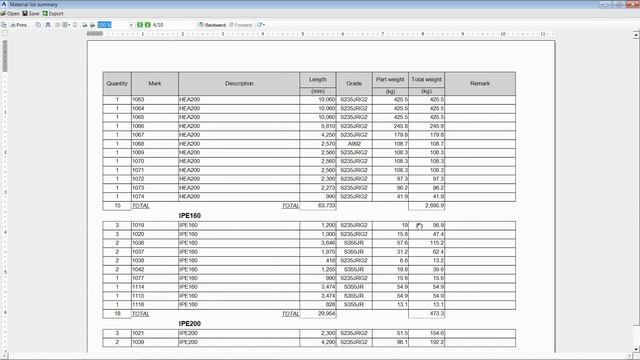
Task: Click mark 1077 cell
Action: [155, 278]
